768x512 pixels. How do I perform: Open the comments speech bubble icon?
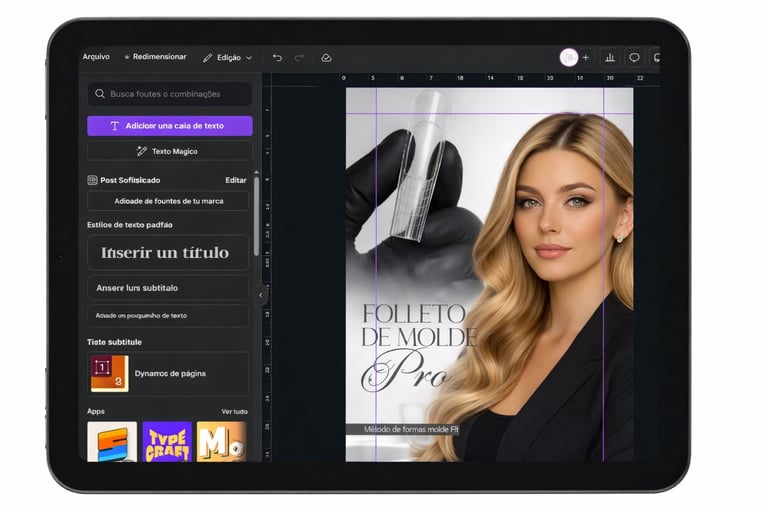pos(634,58)
